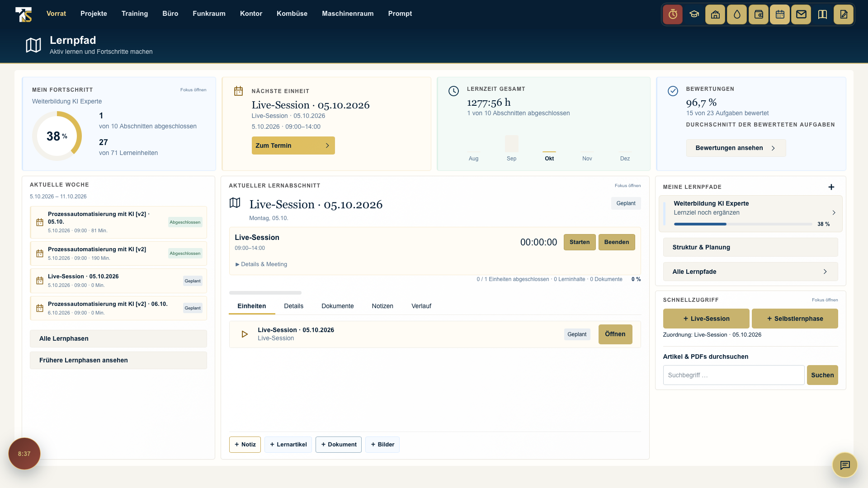Open Alle Lernpfade chevron entry

(x=750, y=272)
